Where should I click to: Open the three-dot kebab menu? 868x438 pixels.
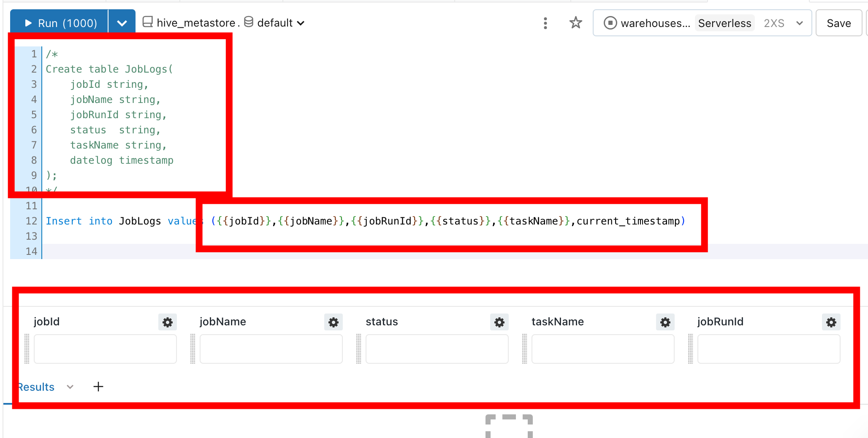tap(545, 23)
